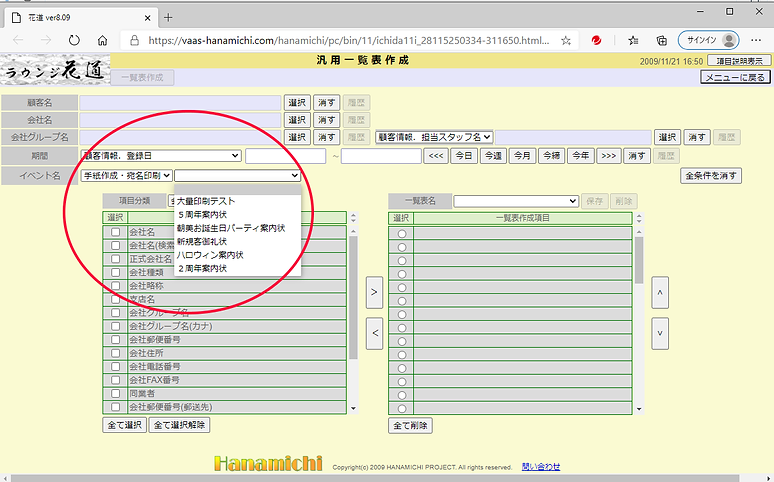
Task: Check the 同業者 checkbox
Action: click(116, 394)
